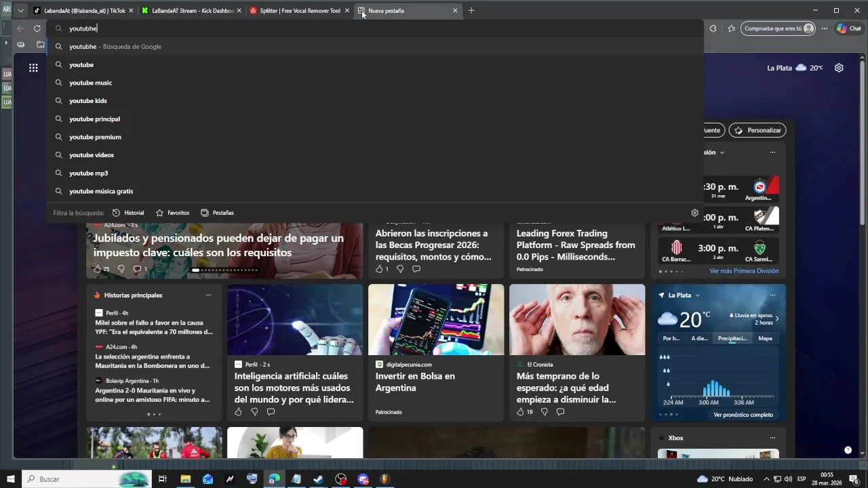Click the Personalizar button
Viewport: 868px width, 488px height.
(757, 130)
